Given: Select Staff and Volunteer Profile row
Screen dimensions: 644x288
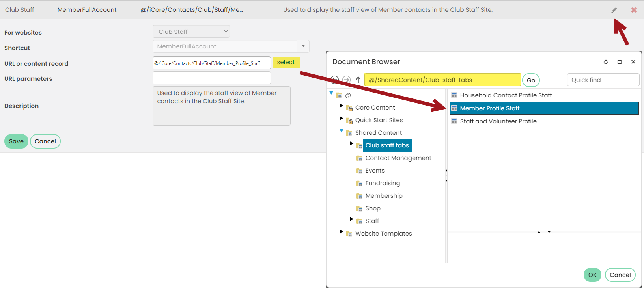Looking at the screenshot, I should (544, 121).
